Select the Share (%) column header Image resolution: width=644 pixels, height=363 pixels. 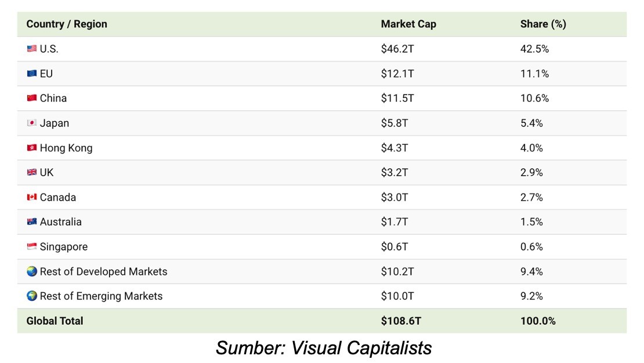(x=543, y=24)
